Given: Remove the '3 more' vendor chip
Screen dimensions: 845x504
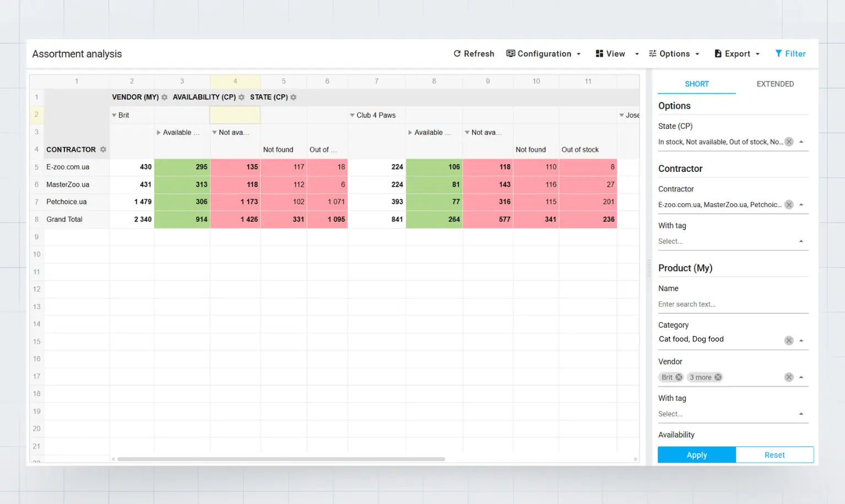Looking at the screenshot, I should pos(718,377).
